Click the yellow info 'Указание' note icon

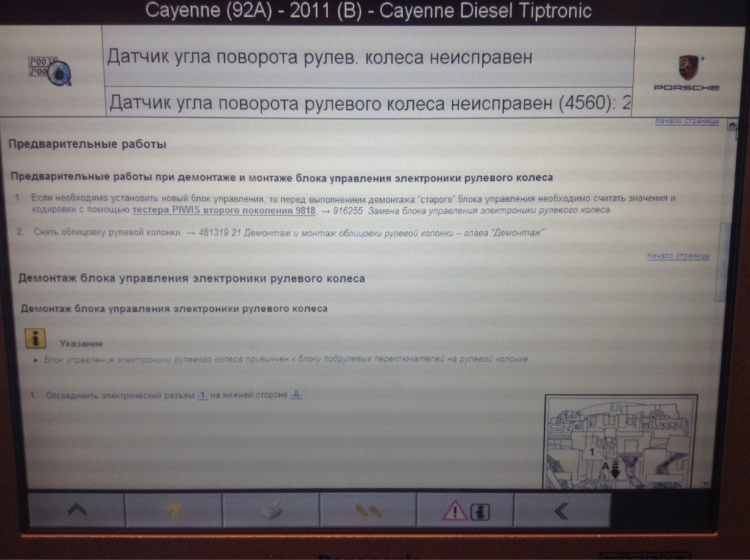[35, 338]
